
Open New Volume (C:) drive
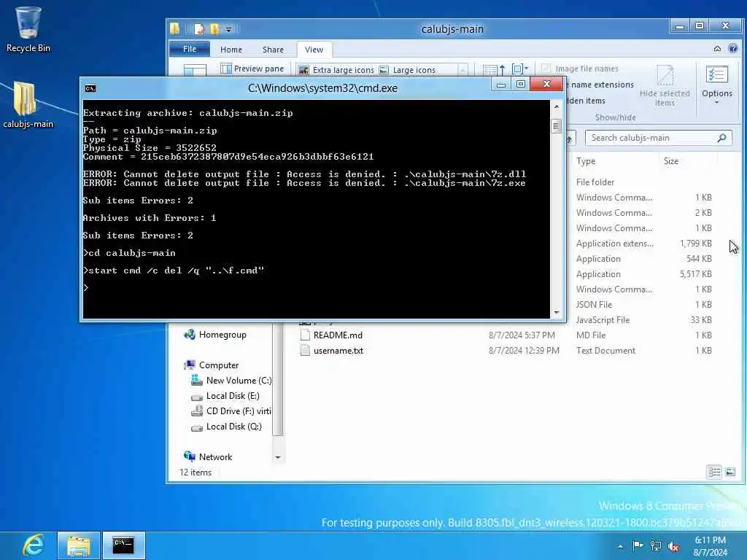tap(231, 381)
